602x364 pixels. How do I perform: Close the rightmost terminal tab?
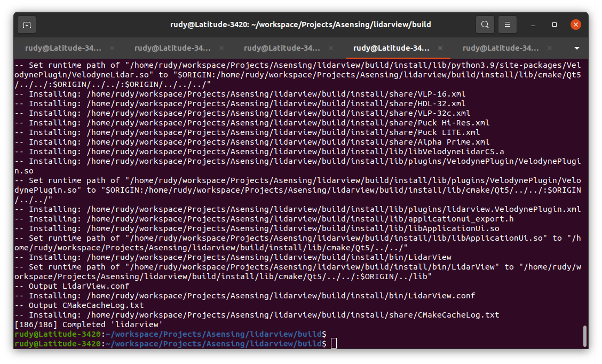tap(549, 48)
